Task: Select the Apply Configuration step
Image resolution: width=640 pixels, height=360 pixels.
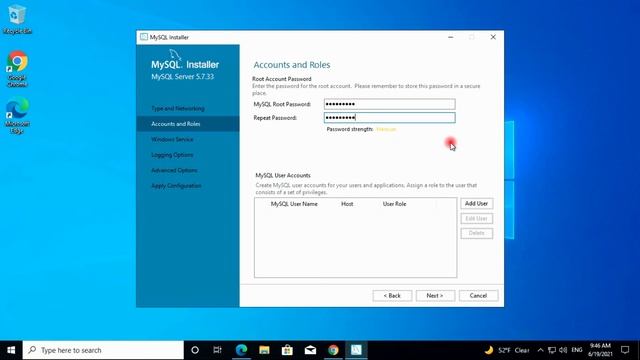Action: pyautogui.click(x=176, y=186)
